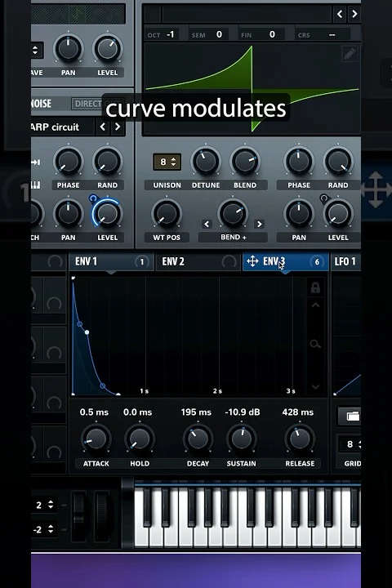Click the DECAY knob

pos(198,439)
